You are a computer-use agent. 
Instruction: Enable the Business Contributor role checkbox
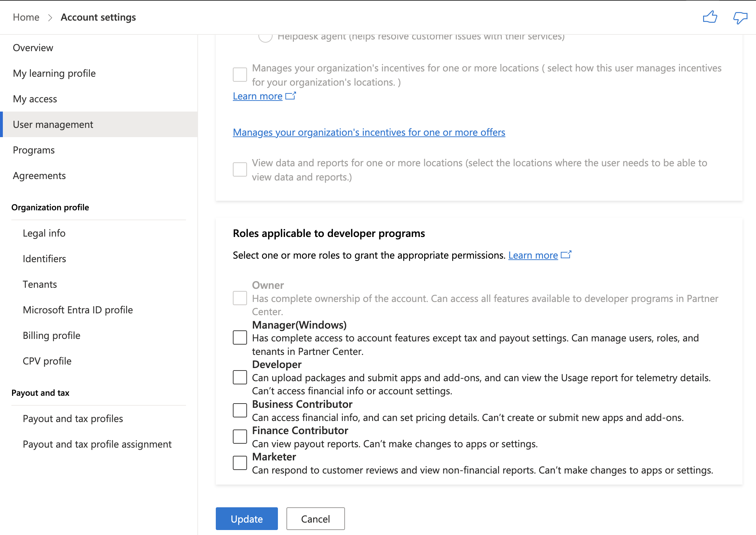240,410
